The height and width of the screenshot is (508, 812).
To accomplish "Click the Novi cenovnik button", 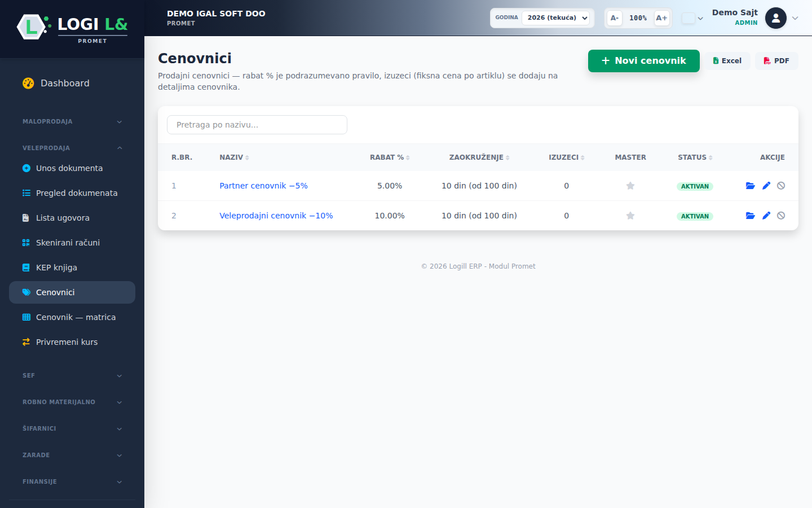I will point(643,61).
